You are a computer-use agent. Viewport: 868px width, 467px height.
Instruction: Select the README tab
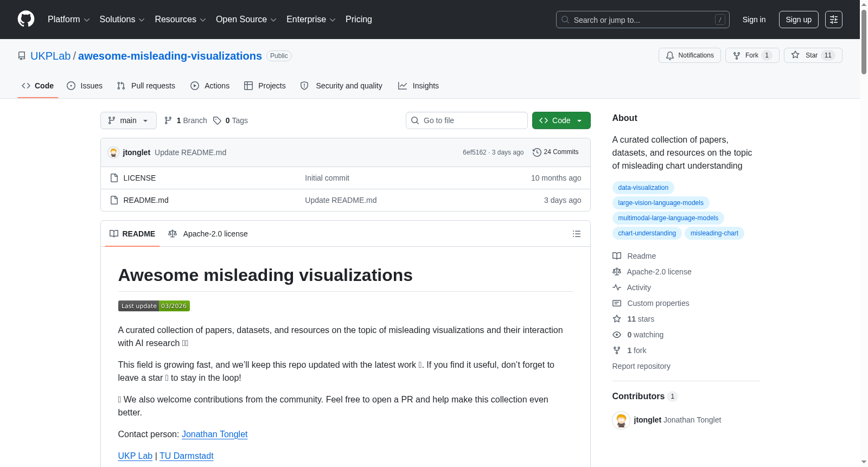coord(132,234)
